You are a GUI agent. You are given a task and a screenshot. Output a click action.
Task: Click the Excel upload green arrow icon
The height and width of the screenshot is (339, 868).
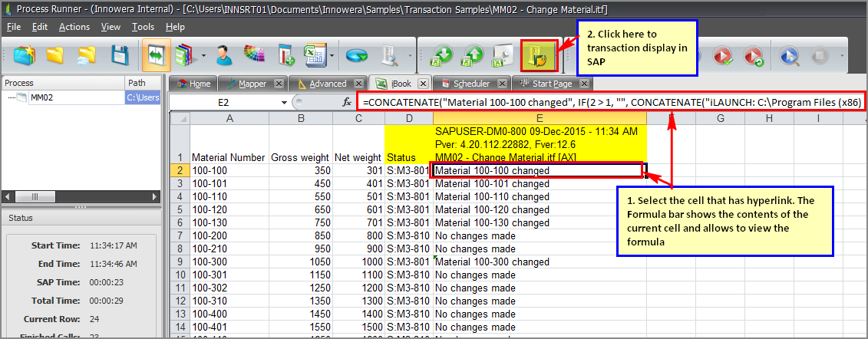tap(474, 56)
